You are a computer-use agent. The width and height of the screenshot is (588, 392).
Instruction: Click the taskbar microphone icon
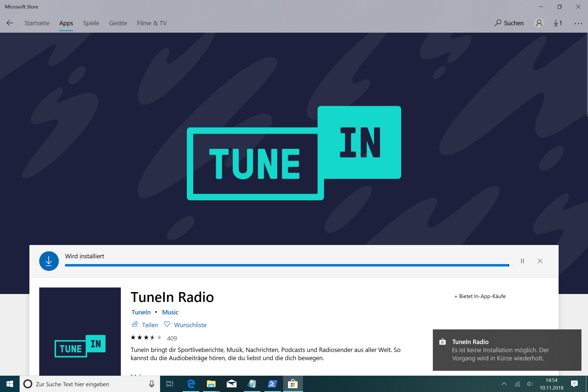[x=152, y=384]
